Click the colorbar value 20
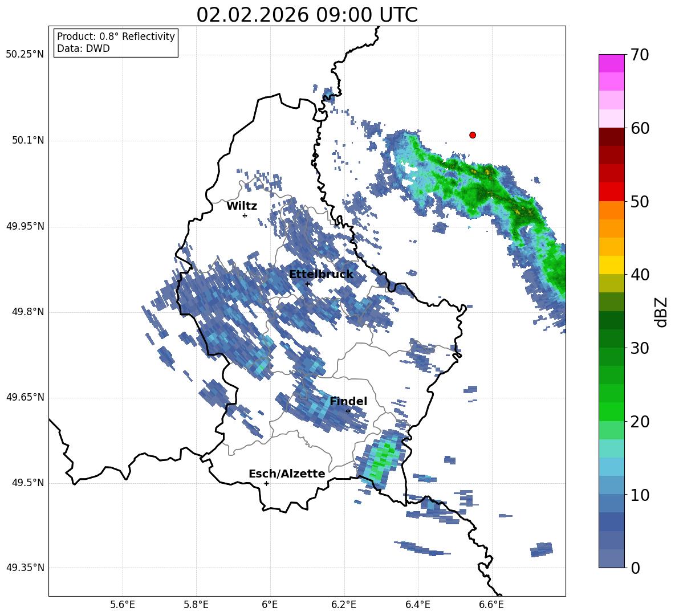 (x=640, y=421)
